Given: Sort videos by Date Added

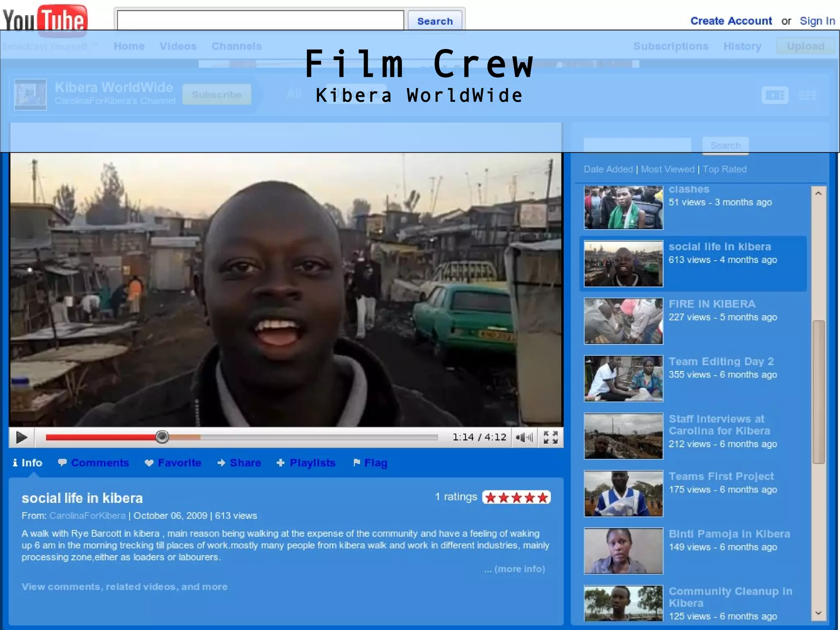Looking at the screenshot, I should click(x=608, y=169).
